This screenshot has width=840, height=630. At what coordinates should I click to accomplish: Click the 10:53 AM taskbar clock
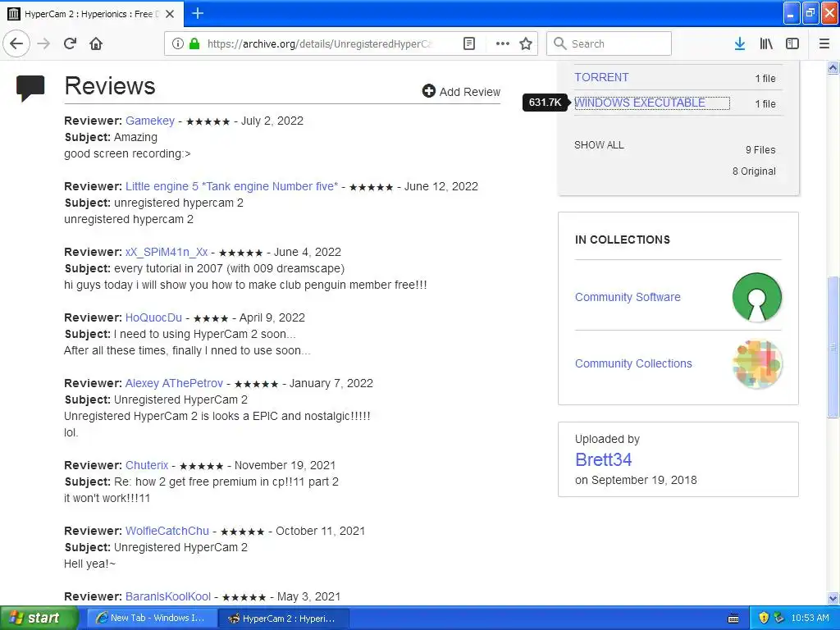point(810,619)
